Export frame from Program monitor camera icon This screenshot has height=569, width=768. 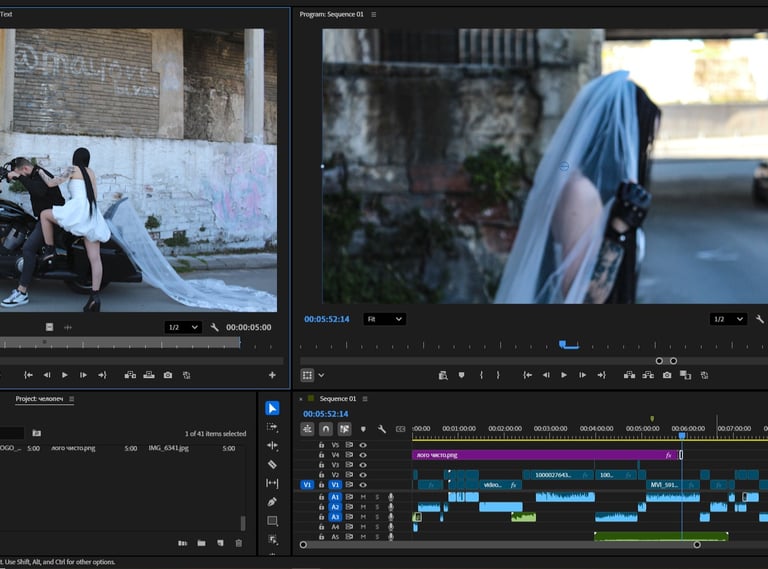[667, 375]
